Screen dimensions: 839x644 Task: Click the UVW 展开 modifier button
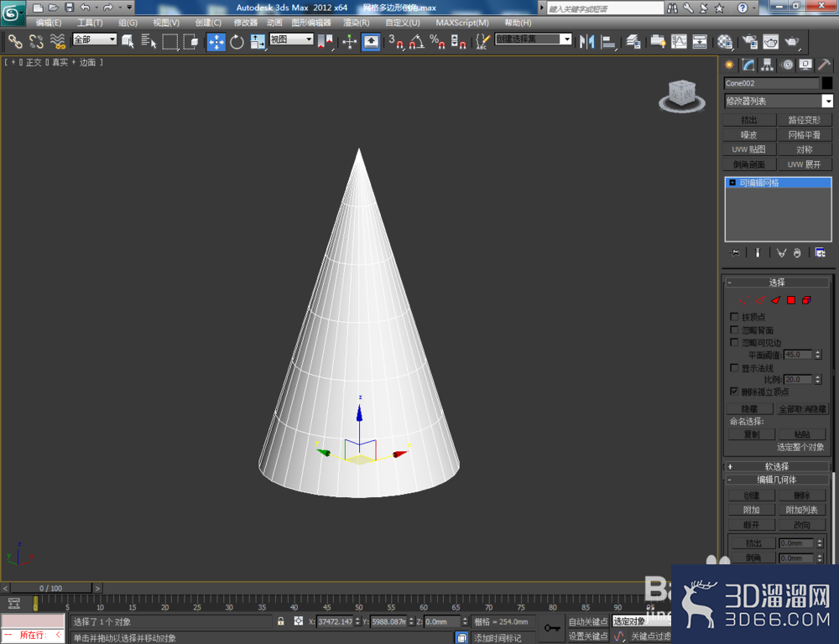point(805,164)
